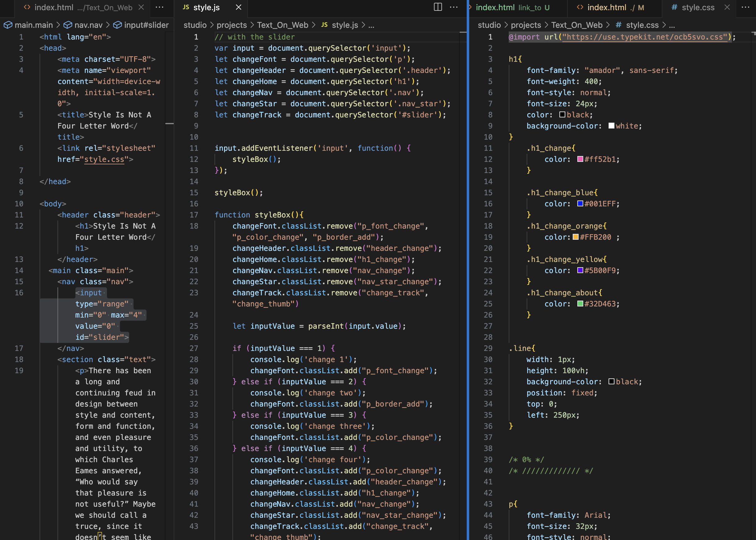Screen dimensions: 756x540
Task: Open the typekit URL link in style.css
Action: [x=645, y=37]
